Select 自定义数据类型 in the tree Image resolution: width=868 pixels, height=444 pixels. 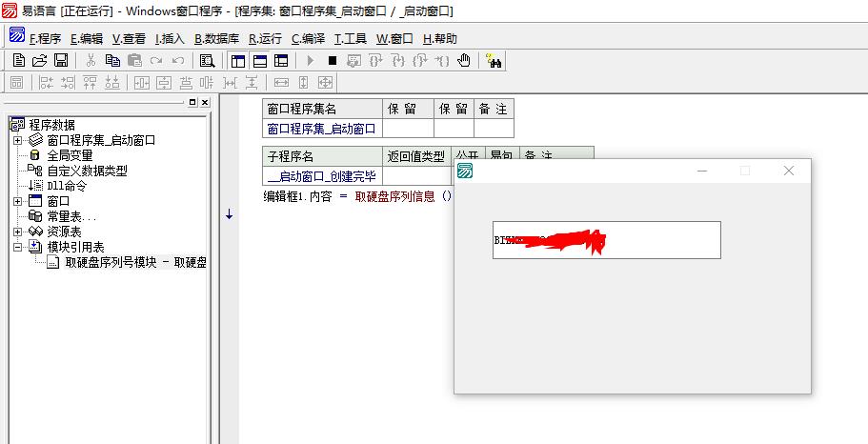(88, 172)
